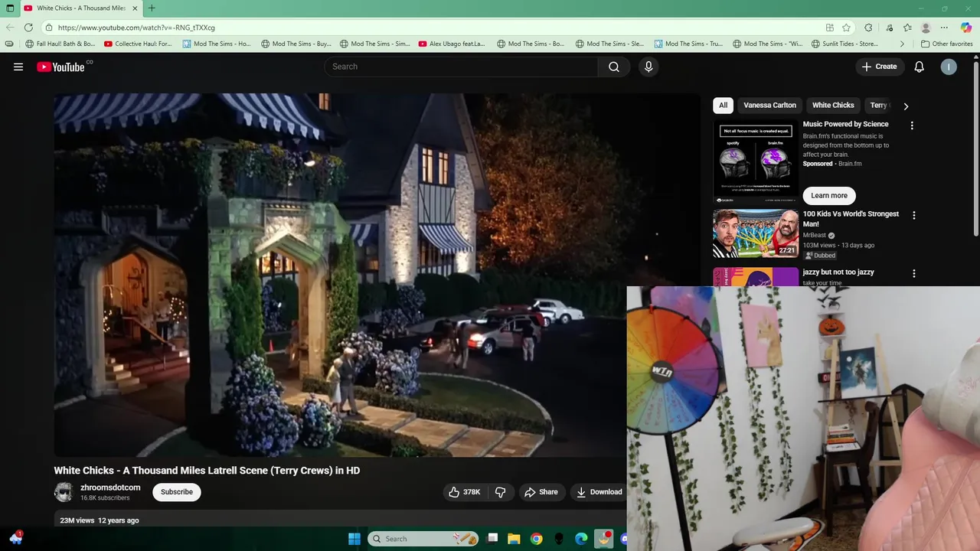Open the browser extensions icon
This screenshot has width=980, height=551.
(x=868, y=28)
